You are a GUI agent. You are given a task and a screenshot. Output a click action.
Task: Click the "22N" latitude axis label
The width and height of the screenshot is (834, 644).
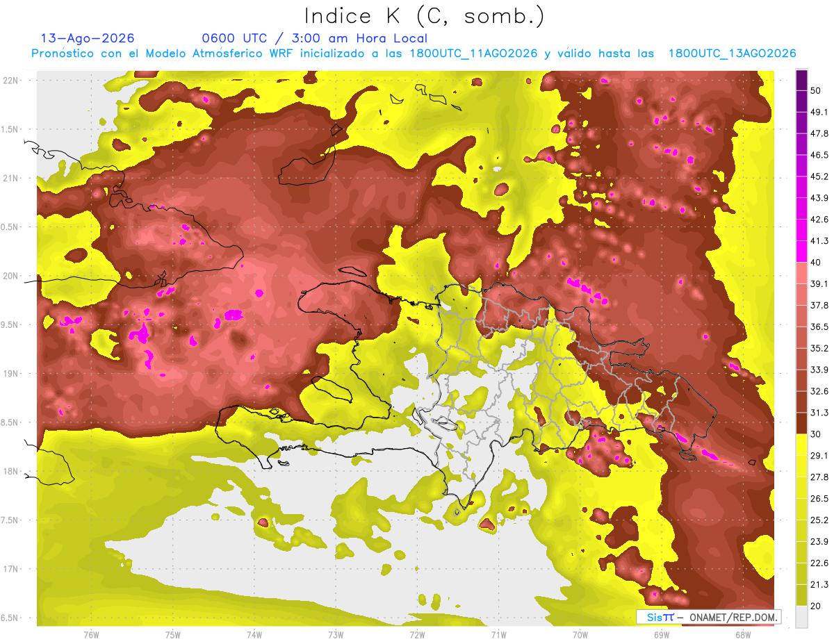pyautogui.click(x=11, y=81)
